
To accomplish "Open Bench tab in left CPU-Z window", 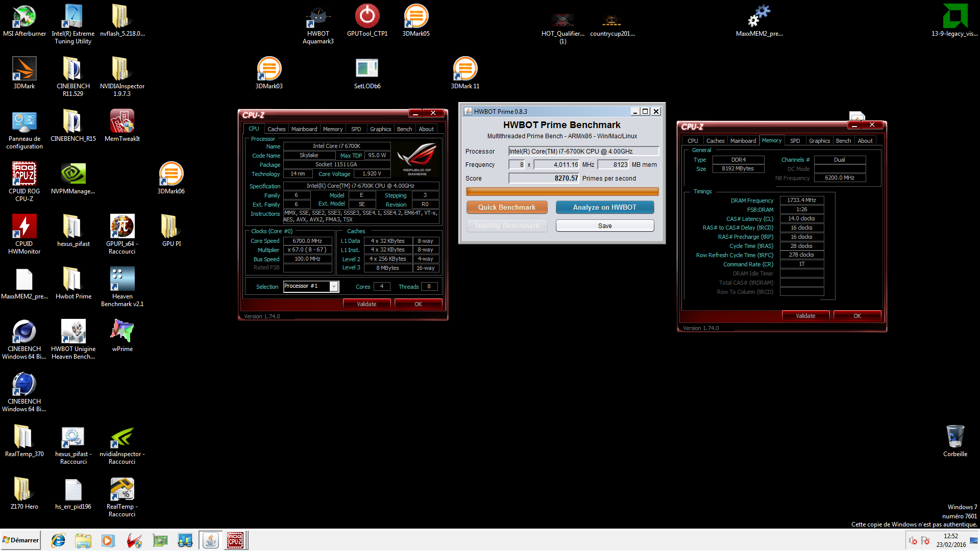I will point(404,129).
